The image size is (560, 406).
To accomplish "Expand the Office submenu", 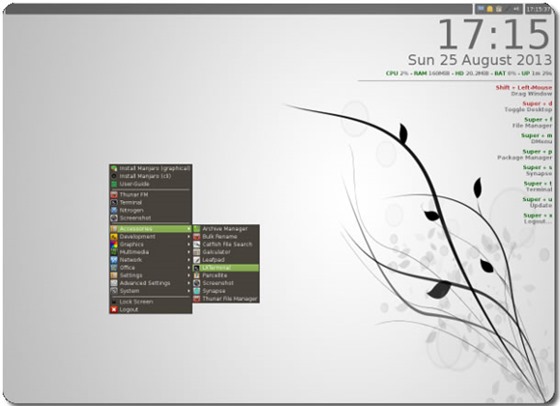I will pos(150,267).
